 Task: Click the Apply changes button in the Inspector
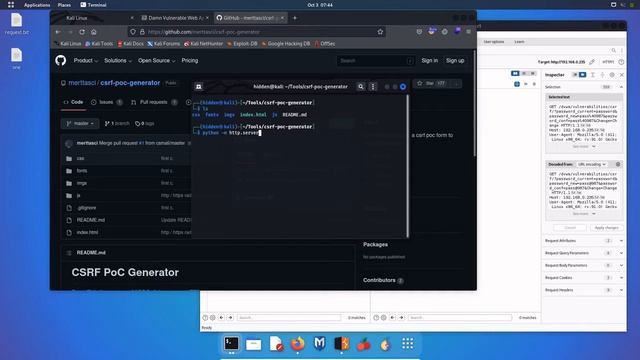(x=607, y=228)
